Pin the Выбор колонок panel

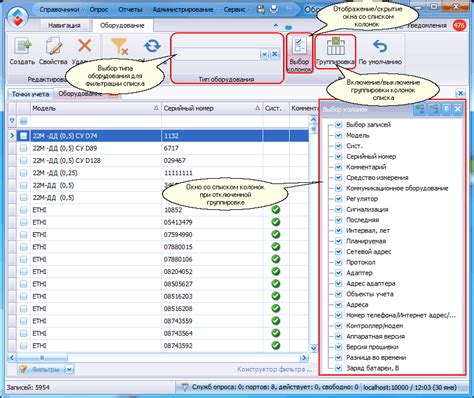pyautogui.click(x=446, y=109)
